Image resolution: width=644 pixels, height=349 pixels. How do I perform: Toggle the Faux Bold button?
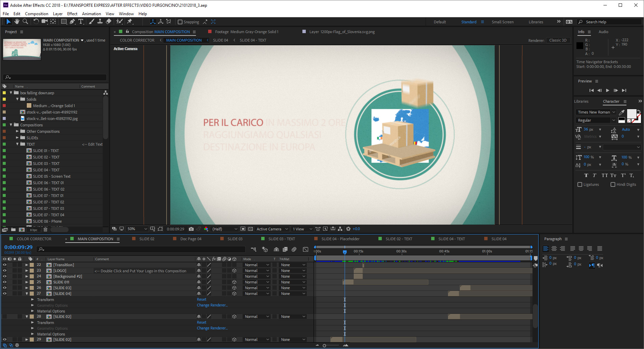coord(586,175)
